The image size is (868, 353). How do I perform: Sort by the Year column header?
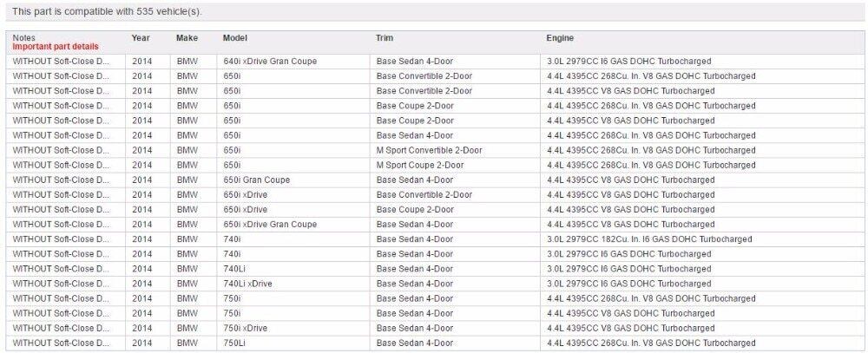(x=141, y=38)
